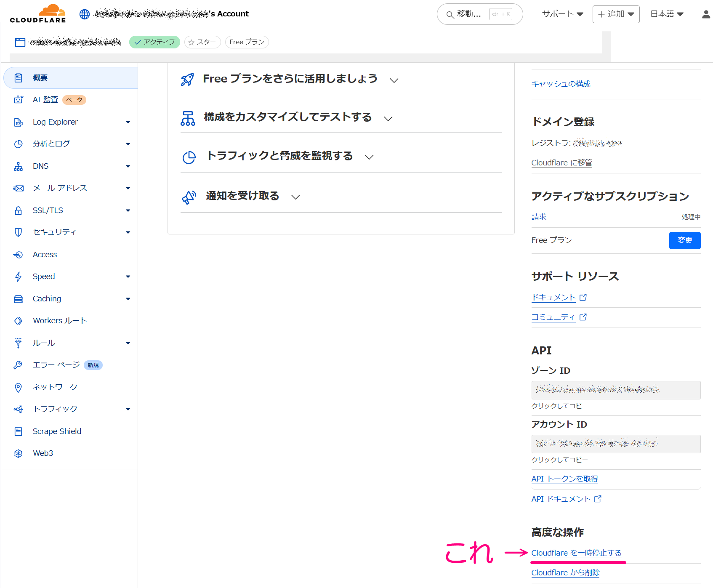Click the Caching storage icon

tap(18, 299)
